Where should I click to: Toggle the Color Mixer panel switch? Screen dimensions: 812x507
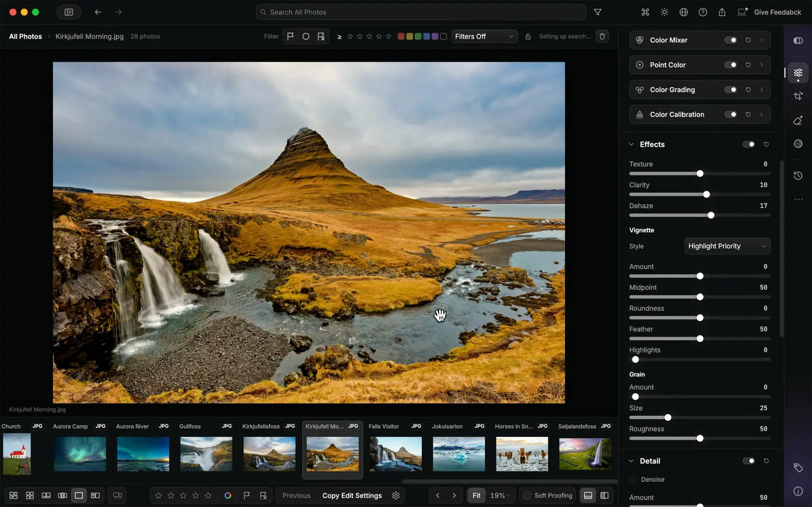[731, 40]
